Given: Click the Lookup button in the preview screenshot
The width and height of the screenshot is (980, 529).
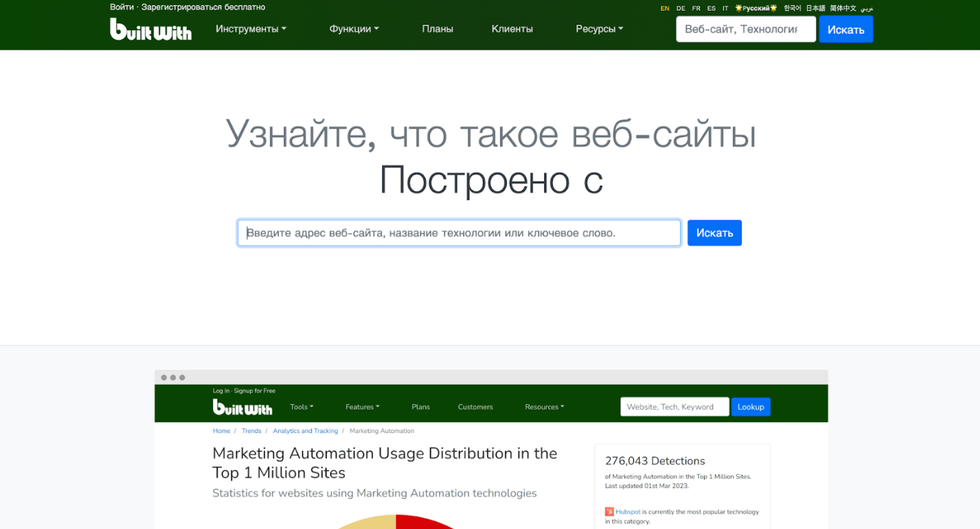Looking at the screenshot, I should pos(751,407).
